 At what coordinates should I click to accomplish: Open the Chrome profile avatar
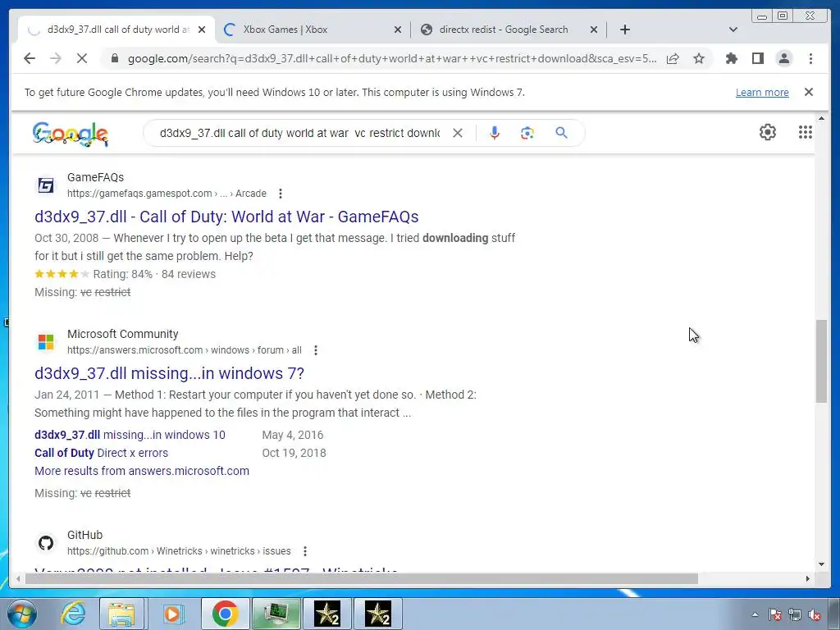click(783, 58)
